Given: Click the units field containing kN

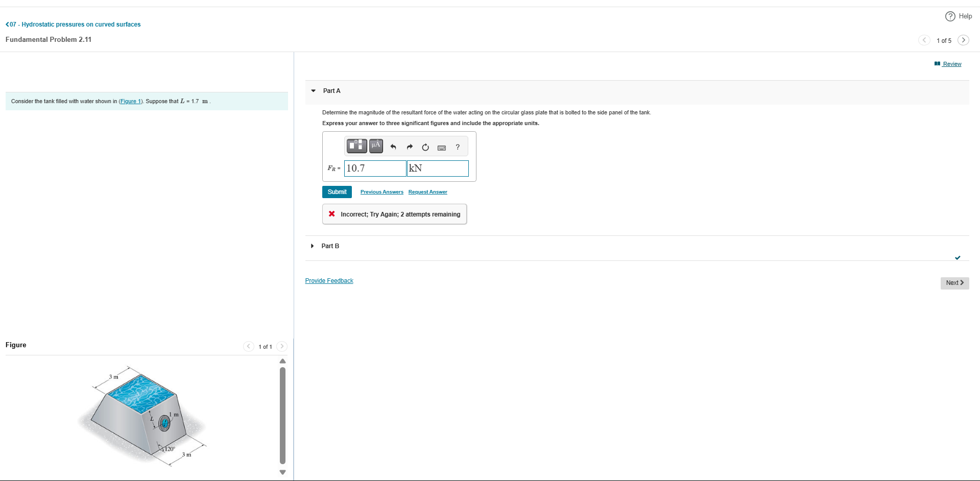Looking at the screenshot, I should (438, 169).
